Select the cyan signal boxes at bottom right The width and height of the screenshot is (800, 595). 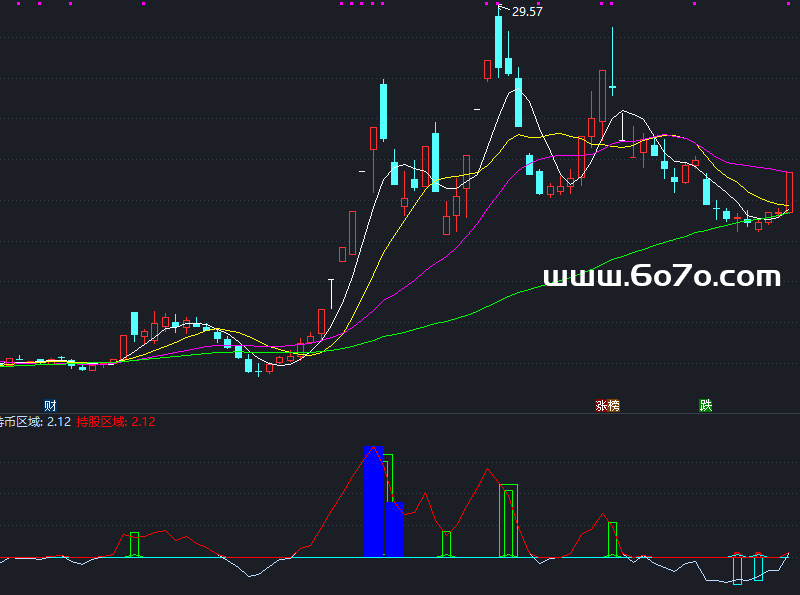748,567
